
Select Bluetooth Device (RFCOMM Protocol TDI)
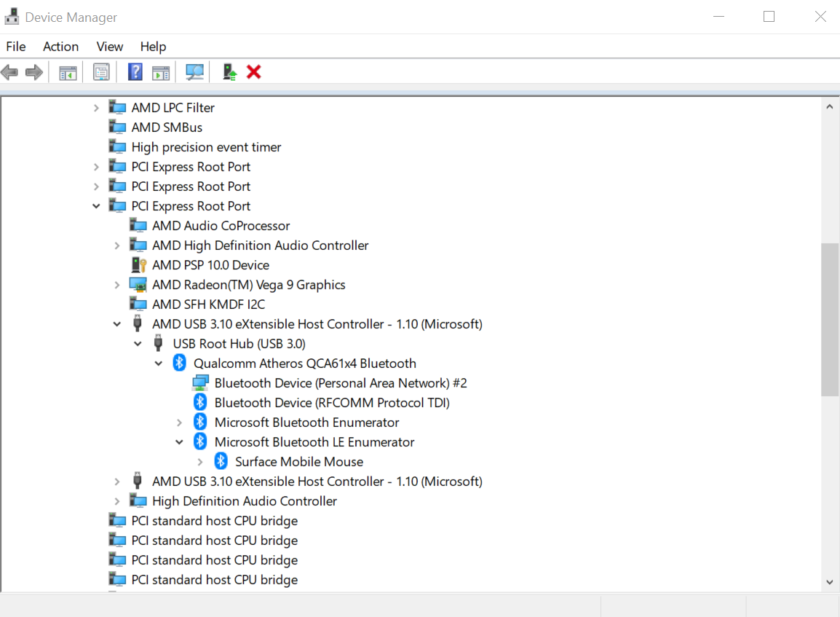click(x=332, y=403)
